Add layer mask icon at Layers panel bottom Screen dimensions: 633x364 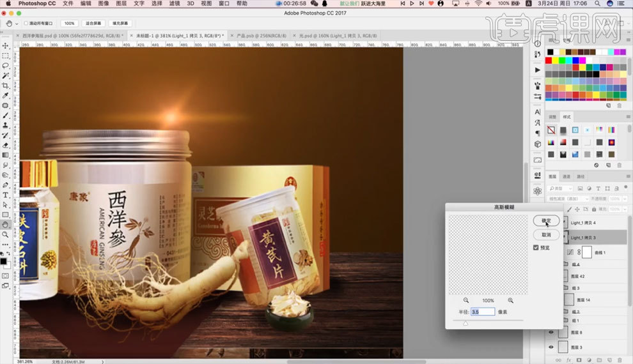pyautogui.click(x=579, y=360)
